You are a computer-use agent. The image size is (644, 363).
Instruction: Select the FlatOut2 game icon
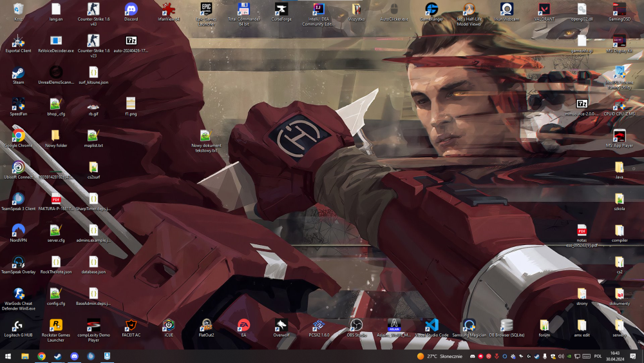pos(206,328)
